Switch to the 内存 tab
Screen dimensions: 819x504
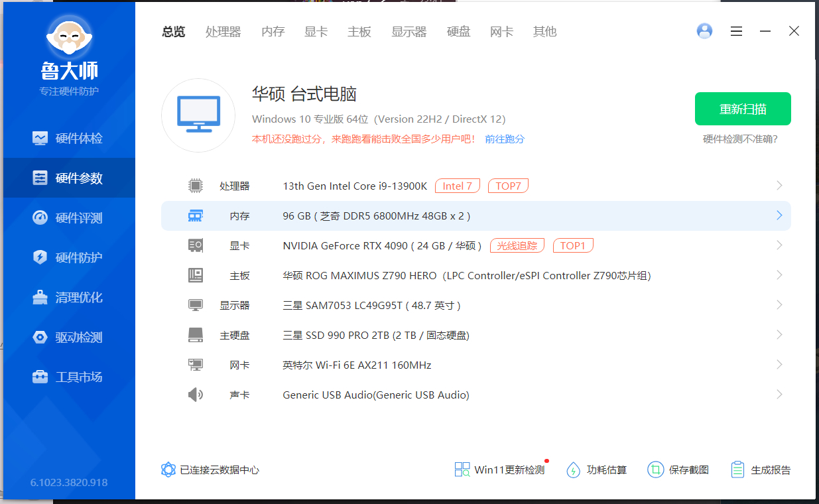coord(273,32)
